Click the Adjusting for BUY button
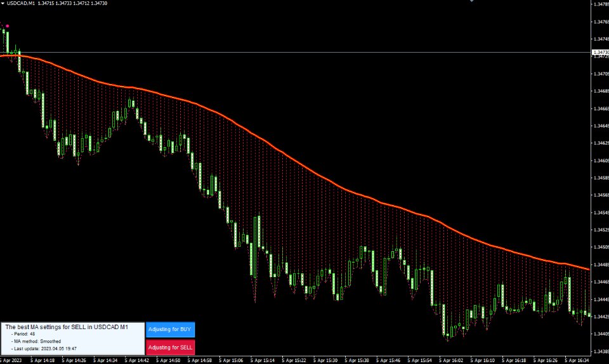Image resolution: width=609 pixels, height=364 pixels. coord(170,330)
